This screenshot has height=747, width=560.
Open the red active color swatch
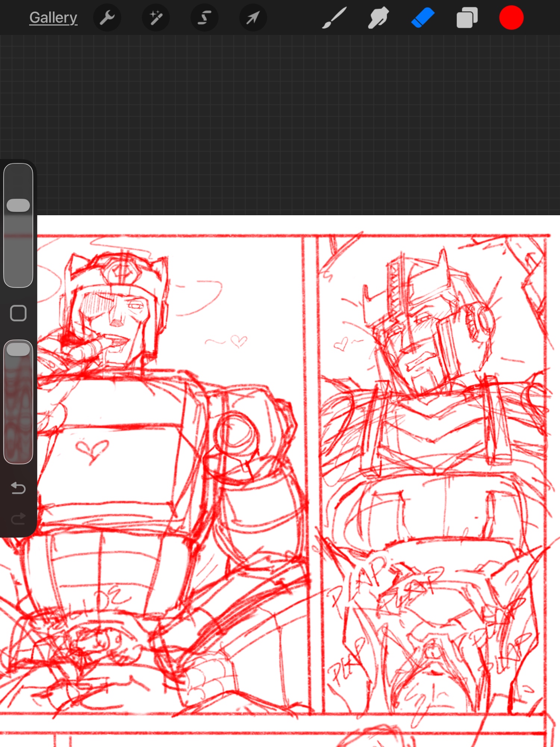[x=511, y=18]
